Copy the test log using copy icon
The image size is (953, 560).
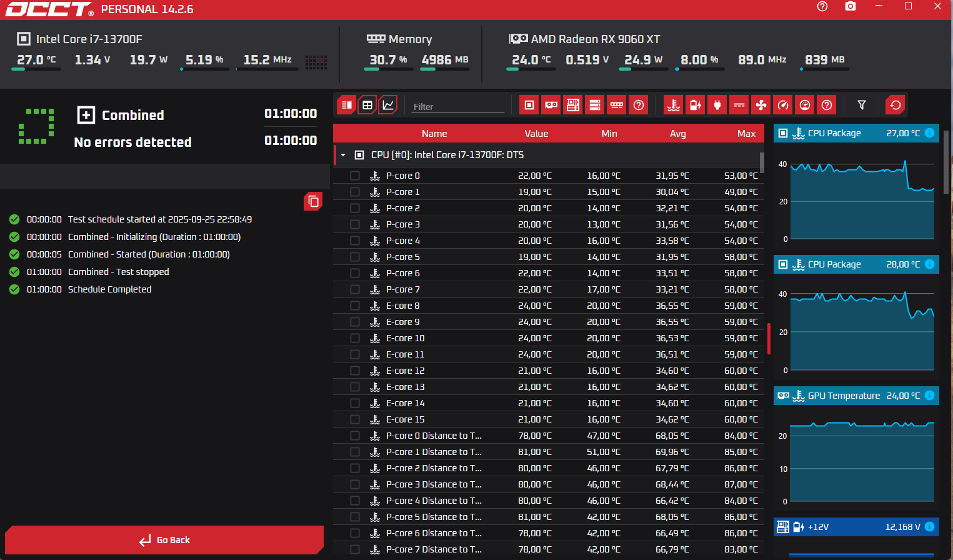coord(312,202)
